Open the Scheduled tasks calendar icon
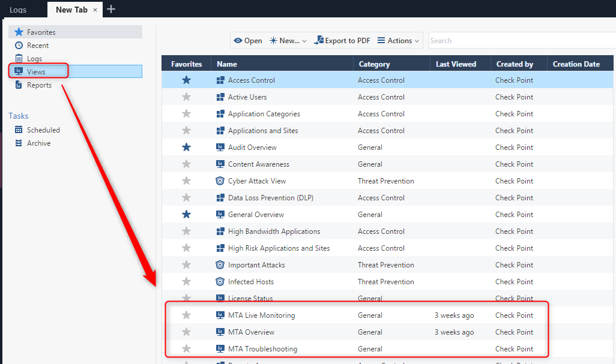The height and width of the screenshot is (364, 616). coord(19,130)
